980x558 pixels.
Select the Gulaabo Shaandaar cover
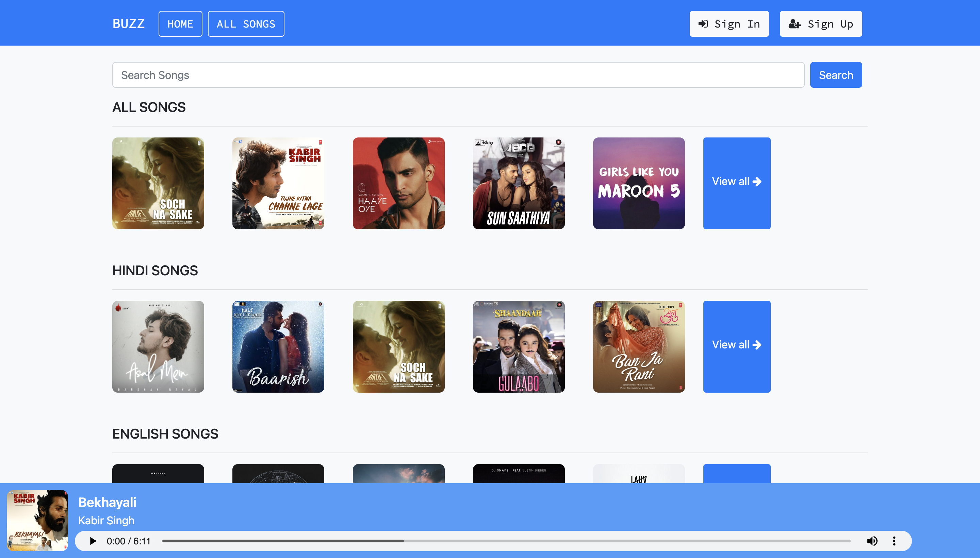[519, 346]
